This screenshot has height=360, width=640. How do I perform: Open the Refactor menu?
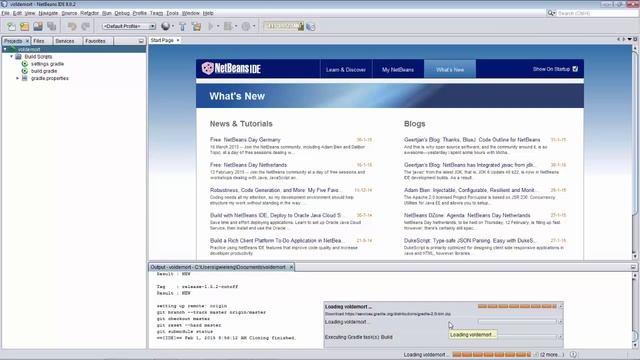click(x=89, y=13)
